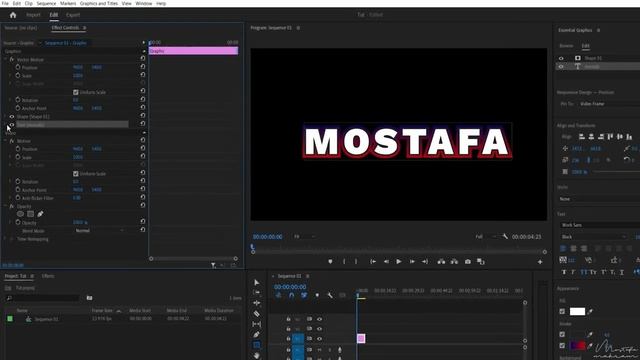
Task: Open Graphics and Titles menu
Action: click(98, 3)
